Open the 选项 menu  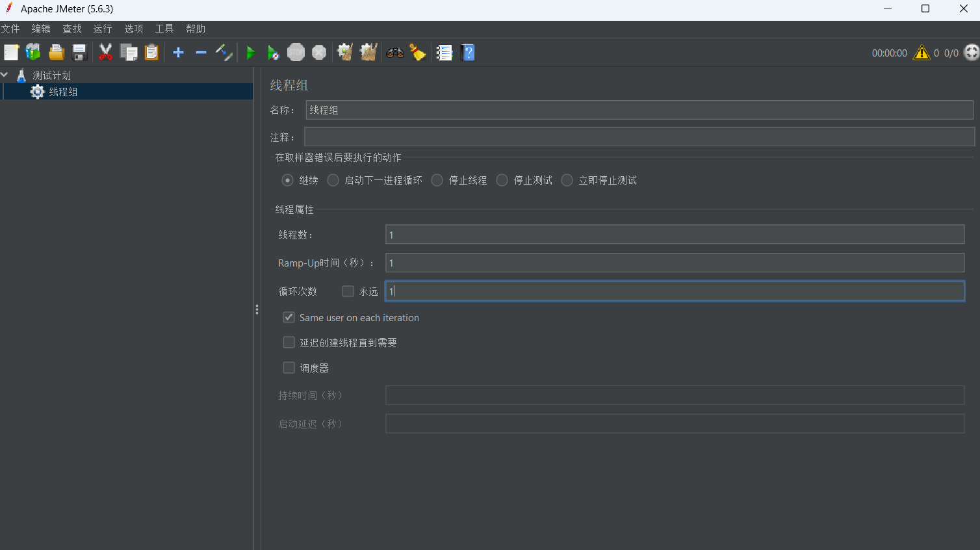[134, 29]
